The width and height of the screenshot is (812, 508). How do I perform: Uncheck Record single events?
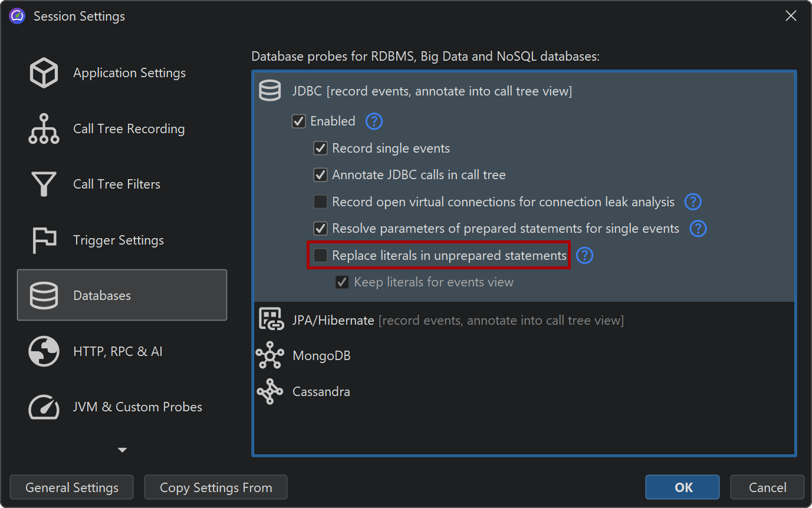pyautogui.click(x=320, y=149)
